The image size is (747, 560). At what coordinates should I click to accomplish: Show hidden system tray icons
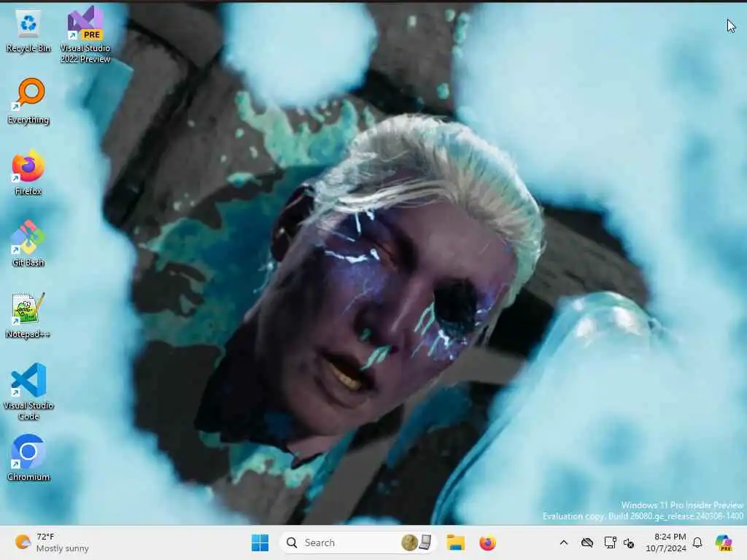(x=564, y=542)
